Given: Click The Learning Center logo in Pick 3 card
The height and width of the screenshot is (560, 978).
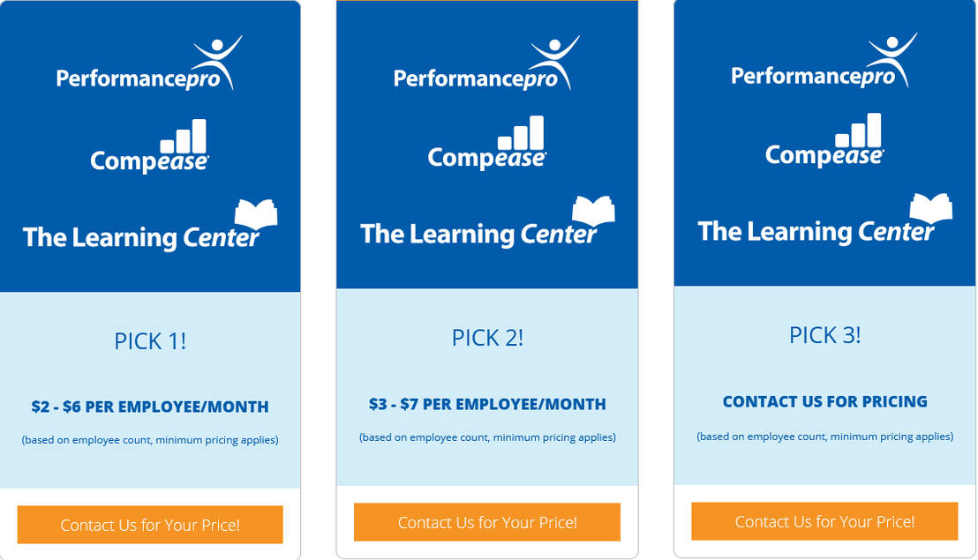Looking at the screenshot, I should coord(824,221).
